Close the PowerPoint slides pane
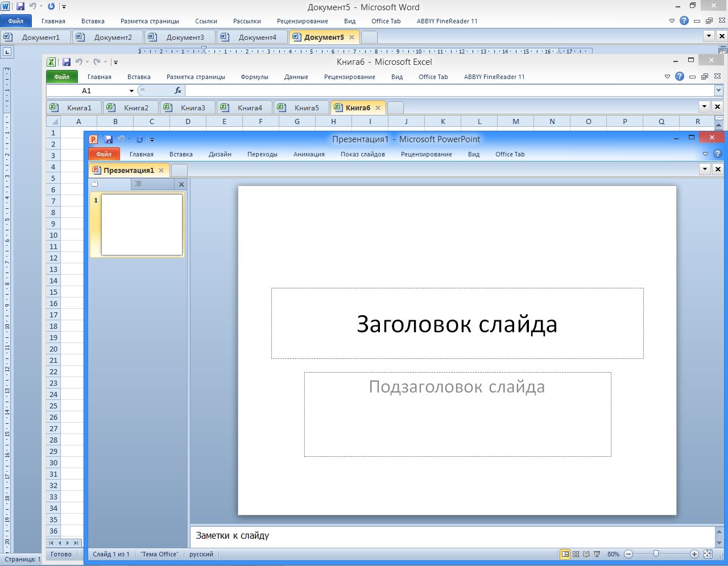Image resolution: width=728 pixels, height=566 pixels. pos(181,184)
